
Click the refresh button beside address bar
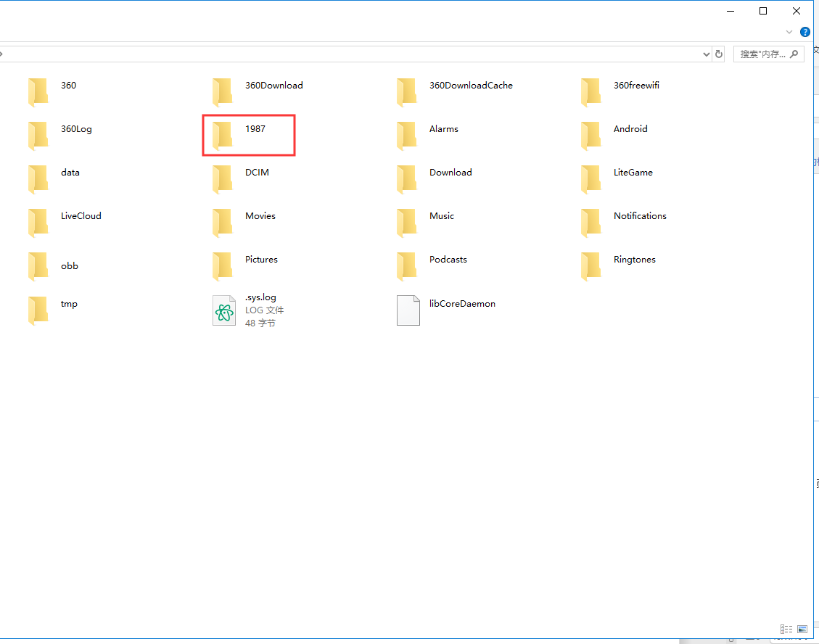pos(719,54)
